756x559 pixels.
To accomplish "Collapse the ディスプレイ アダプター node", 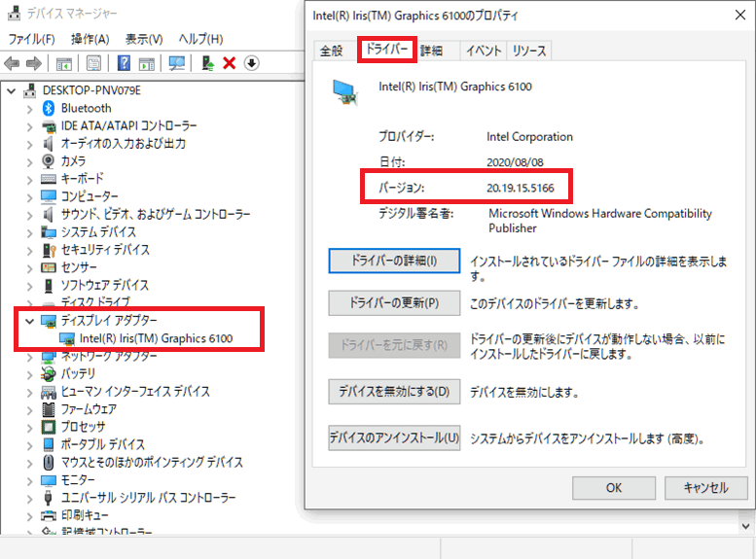I will tap(30, 321).
